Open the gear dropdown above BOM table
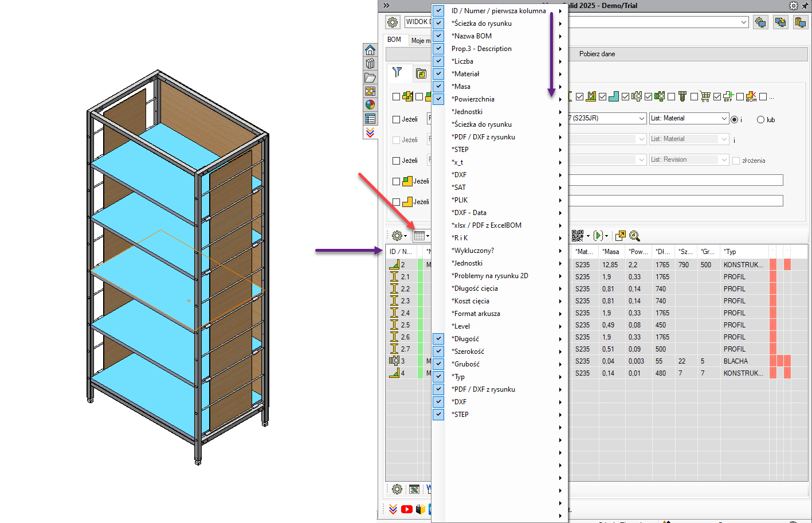This screenshot has width=812, height=523. point(399,236)
